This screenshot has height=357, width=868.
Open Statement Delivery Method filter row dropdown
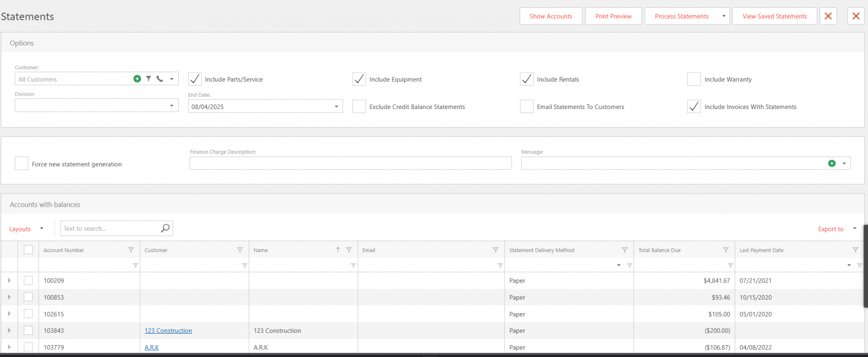[x=618, y=265]
